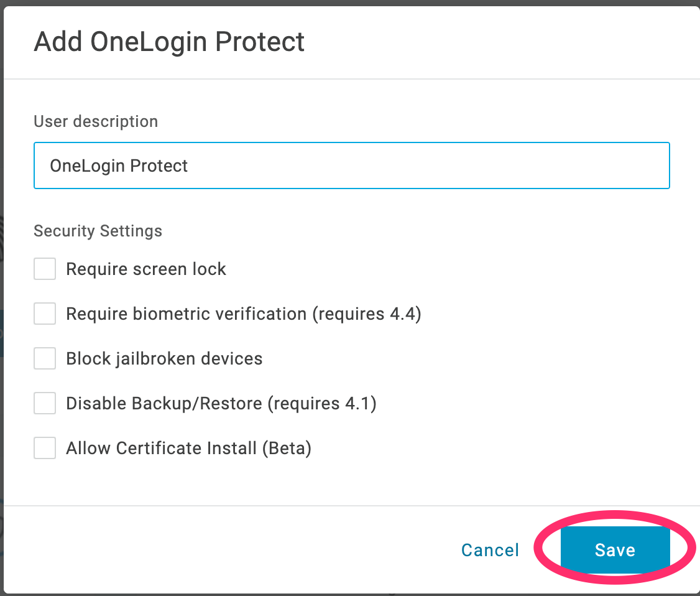The height and width of the screenshot is (596, 700).
Task: Check Allow Certificate Install (Beta)
Action: click(x=44, y=448)
